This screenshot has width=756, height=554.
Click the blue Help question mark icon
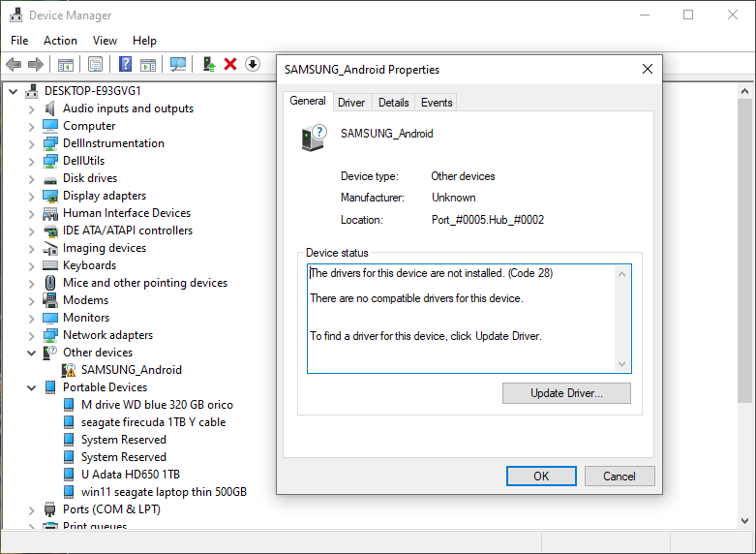125,64
